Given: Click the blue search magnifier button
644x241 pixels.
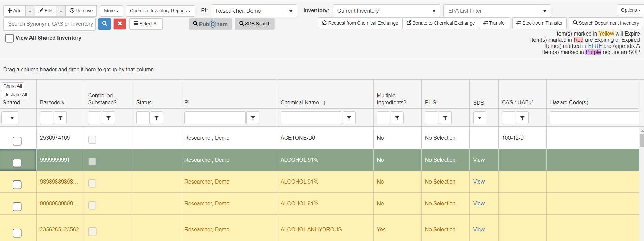Looking at the screenshot, I should coord(104,24).
